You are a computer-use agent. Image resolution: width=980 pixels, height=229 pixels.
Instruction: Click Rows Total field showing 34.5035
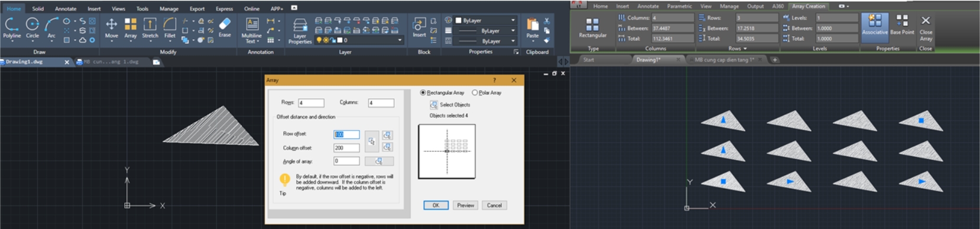(x=757, y=38)
